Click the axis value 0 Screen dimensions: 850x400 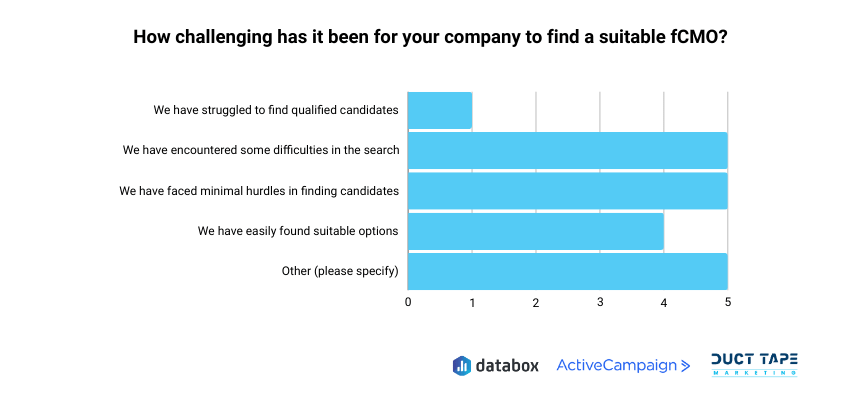pyautogui.click(x=408, y=302)
